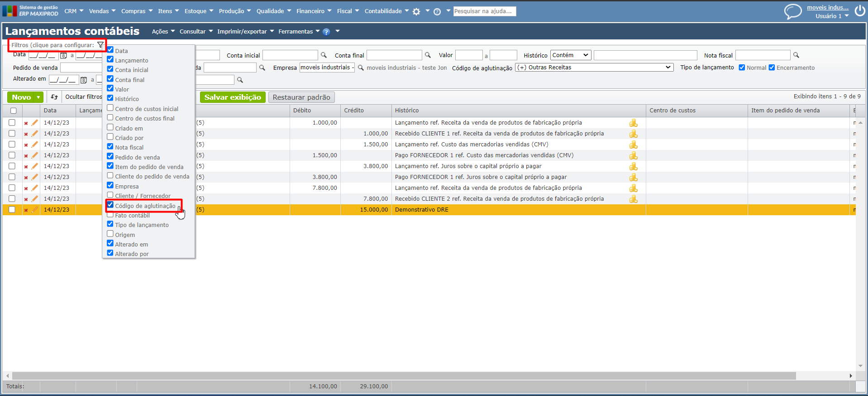Open the Conta inicial search magnifier
Image resolution: width=868 pixels, height=396 pixels.
pyautogui.click(x=324, y=55)
